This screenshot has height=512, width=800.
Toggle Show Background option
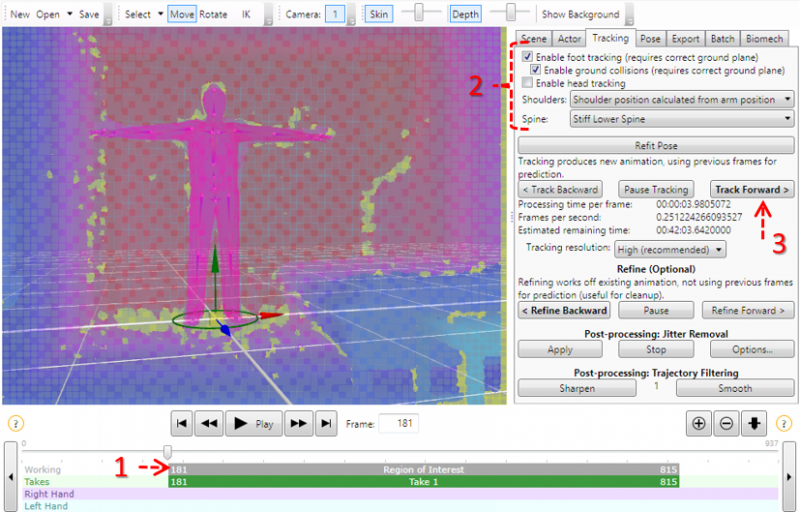(580, 14)
